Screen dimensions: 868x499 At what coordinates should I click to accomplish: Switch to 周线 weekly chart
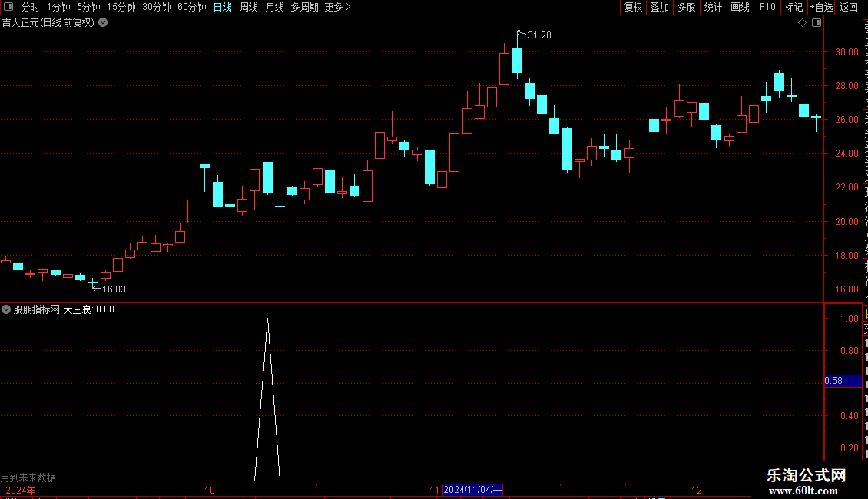(x=249, y=7)
